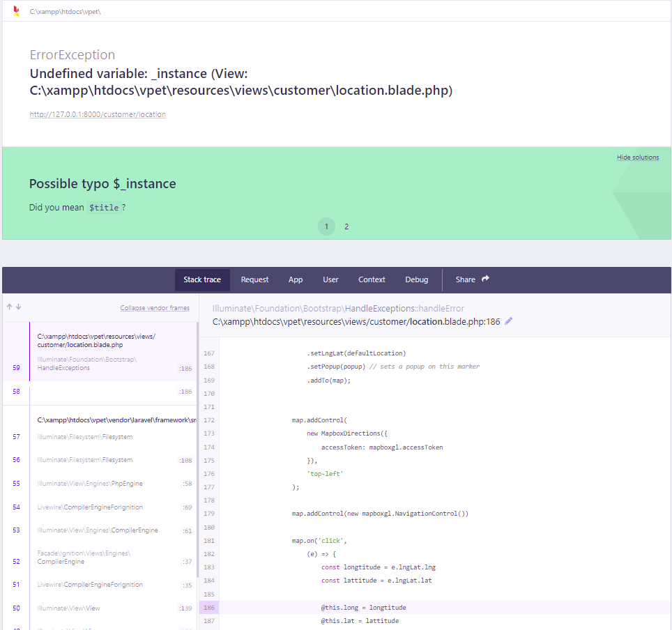Select frame 54 Livewire CompilerEngineForIgnition
The image size is (672, 630).
pos(100,507)
